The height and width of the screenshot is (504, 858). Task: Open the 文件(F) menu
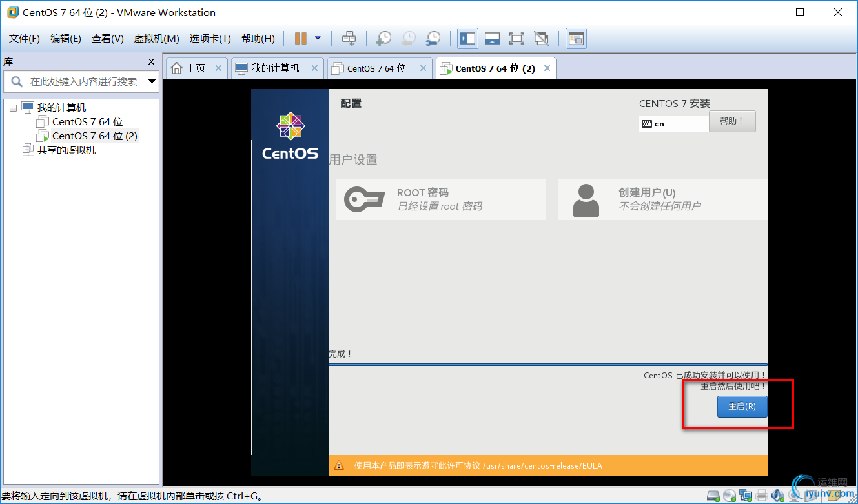click(25, 39)
